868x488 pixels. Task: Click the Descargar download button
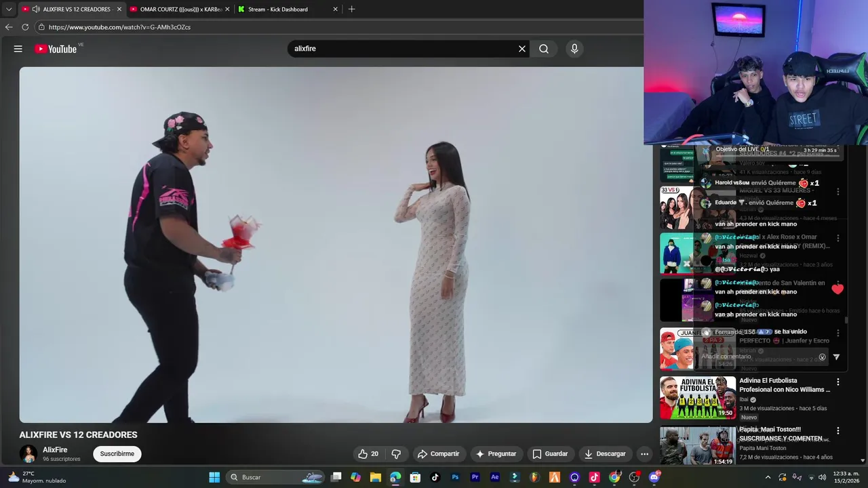[605, 454]
